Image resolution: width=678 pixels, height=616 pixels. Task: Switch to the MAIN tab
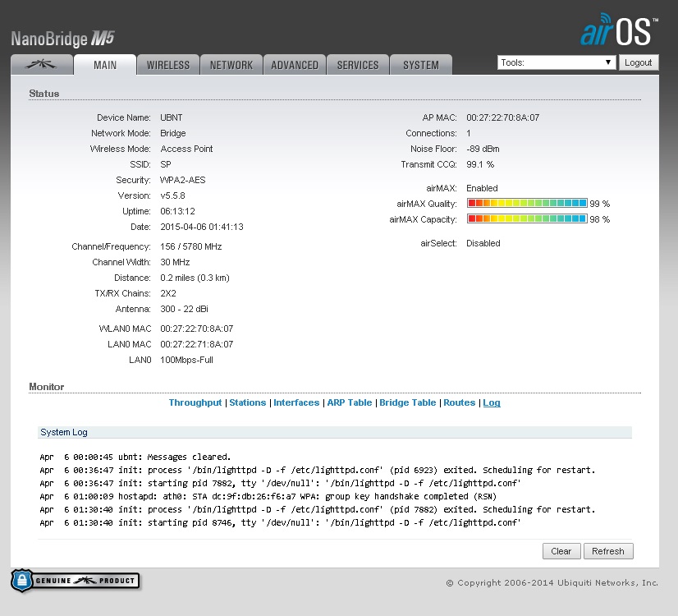point(105,65)
